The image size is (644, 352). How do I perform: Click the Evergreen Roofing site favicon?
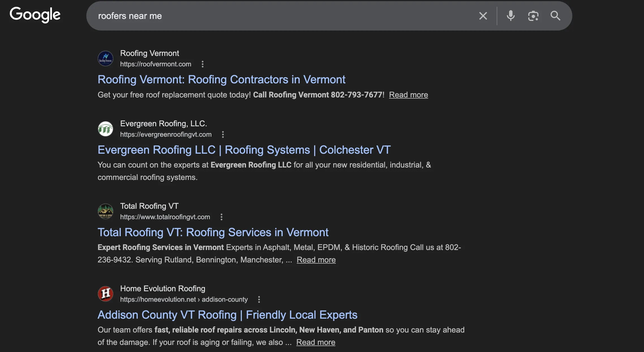[106, 129]
